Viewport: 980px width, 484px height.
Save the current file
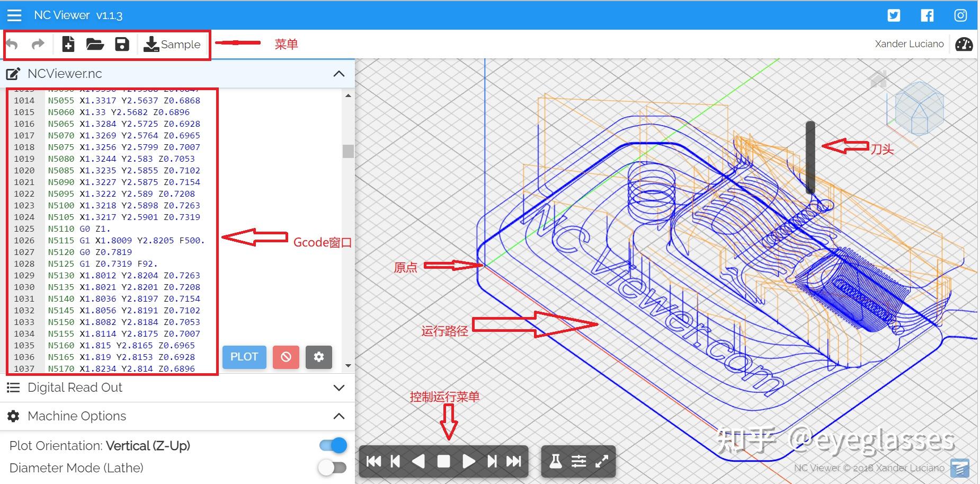tap(122, 44)
